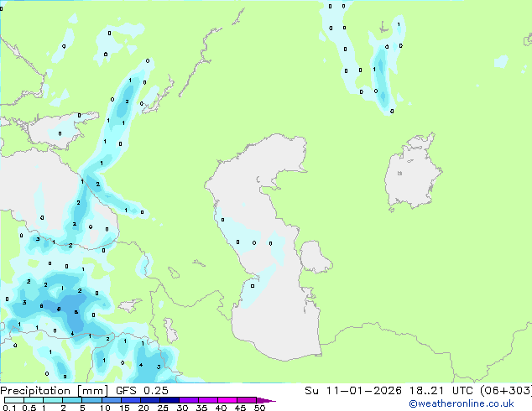
Task: Click the 1–2 mm legend swatch
Action: [53, 400]
